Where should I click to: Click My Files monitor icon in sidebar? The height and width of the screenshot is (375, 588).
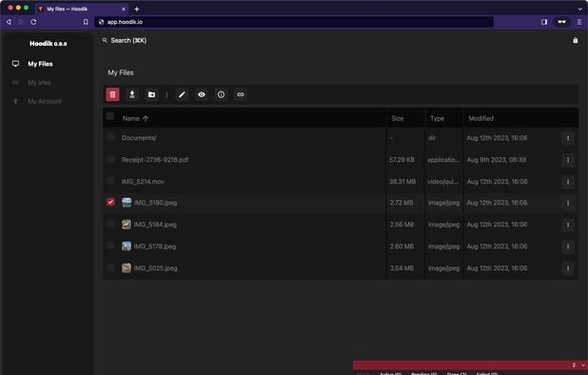15,64
